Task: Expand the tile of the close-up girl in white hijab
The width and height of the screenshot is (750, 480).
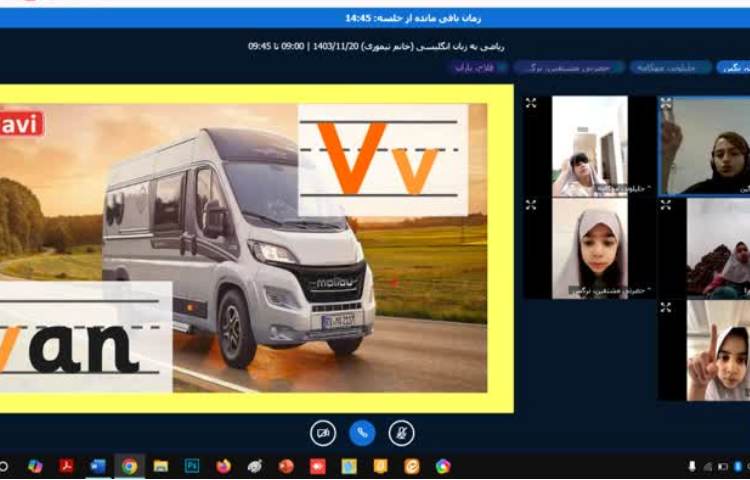Action: [531, 205]
